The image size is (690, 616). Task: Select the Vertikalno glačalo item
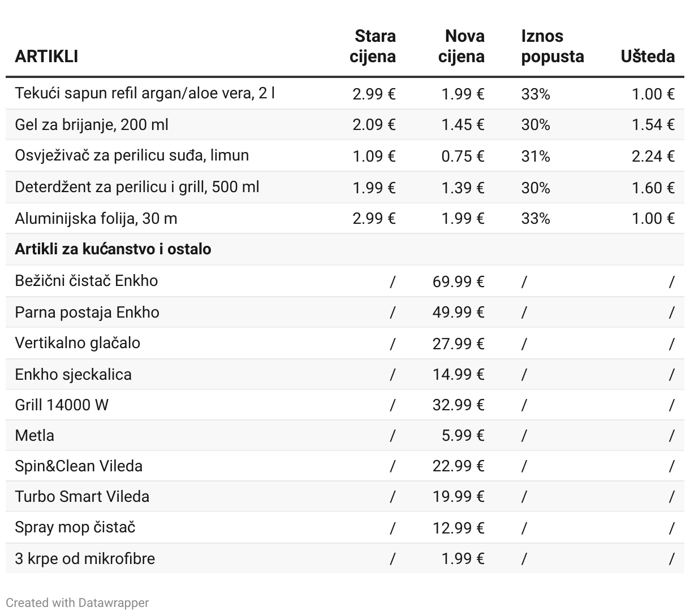tap(77, 343)
